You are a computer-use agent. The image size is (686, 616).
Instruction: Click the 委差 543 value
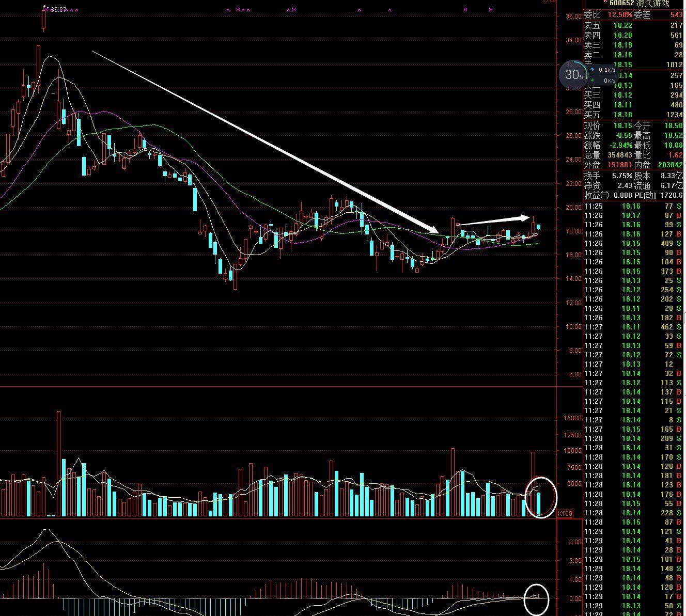pyautogui.click(x=676, y=15)
